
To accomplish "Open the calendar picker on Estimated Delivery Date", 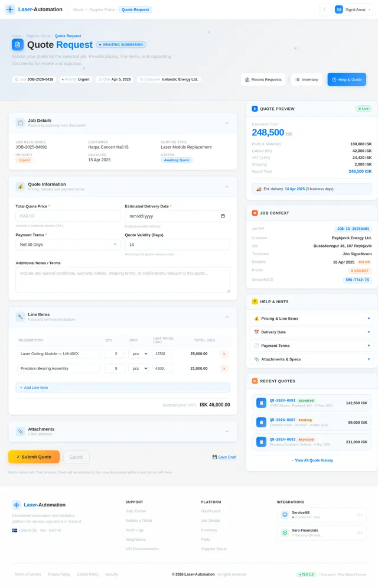I will [222, 216].
